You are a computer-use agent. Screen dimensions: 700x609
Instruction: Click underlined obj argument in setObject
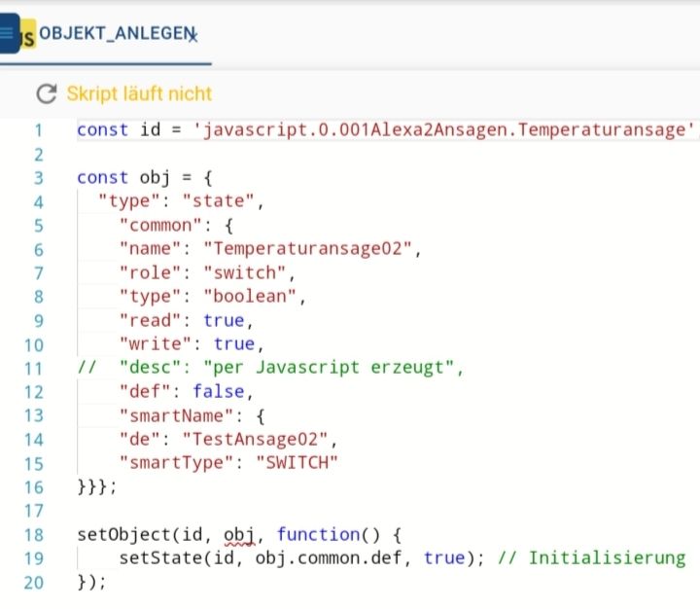(x=239, y=535)
